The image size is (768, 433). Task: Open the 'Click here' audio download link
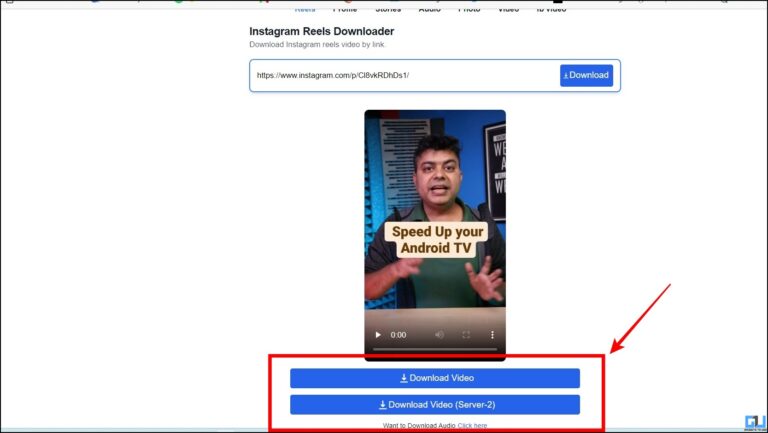tap(472, 425)
